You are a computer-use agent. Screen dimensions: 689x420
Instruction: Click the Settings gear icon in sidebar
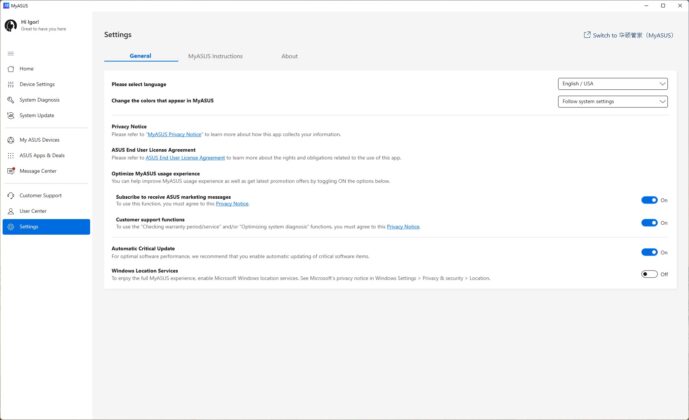11,227
